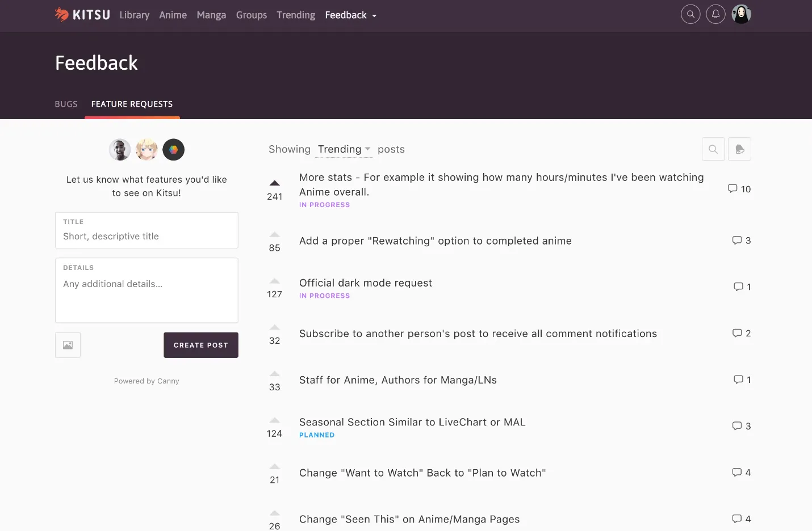Click the Create Post button
The width and height of the screenshot is (812, 531).
coord(201,345)
